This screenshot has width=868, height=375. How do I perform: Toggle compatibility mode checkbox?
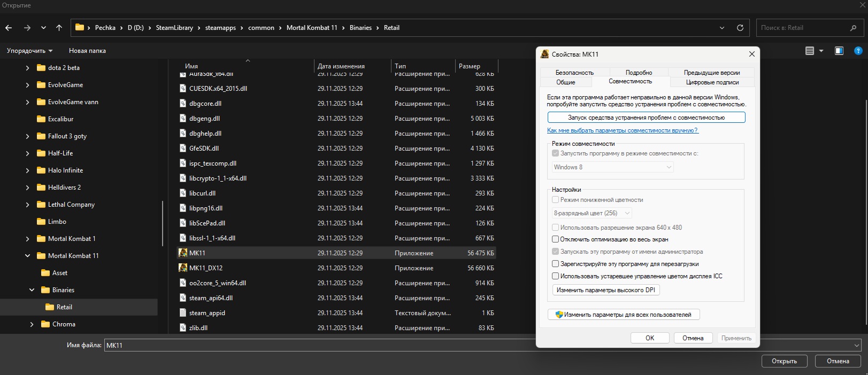(555, 153)
